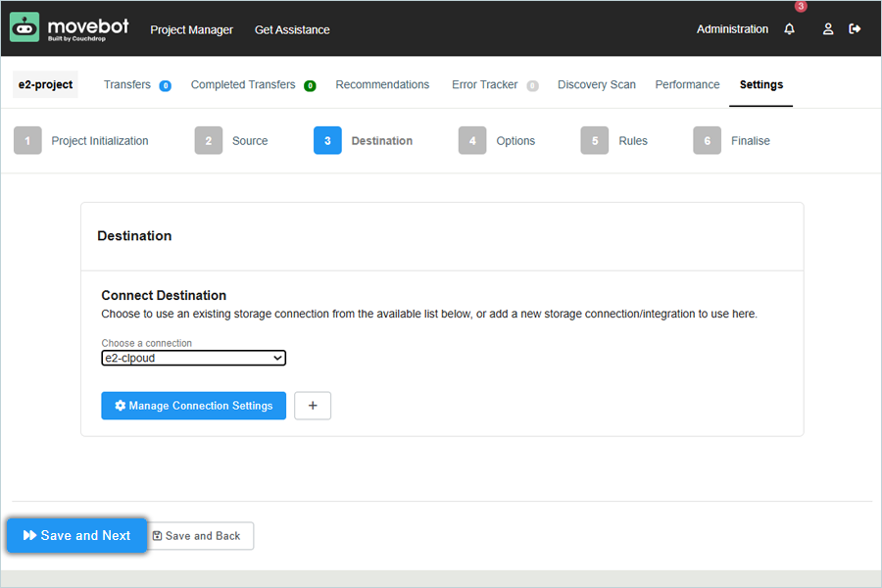Expand the Choose a connection dropdown
This screenshot has width=882, height=588.
click(193, 359)
